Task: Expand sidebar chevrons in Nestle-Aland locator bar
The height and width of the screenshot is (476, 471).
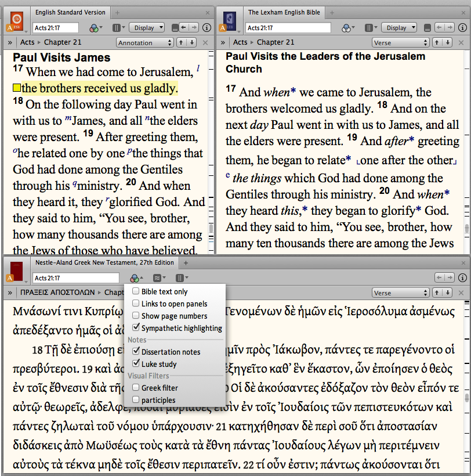Action: (10, 293)
